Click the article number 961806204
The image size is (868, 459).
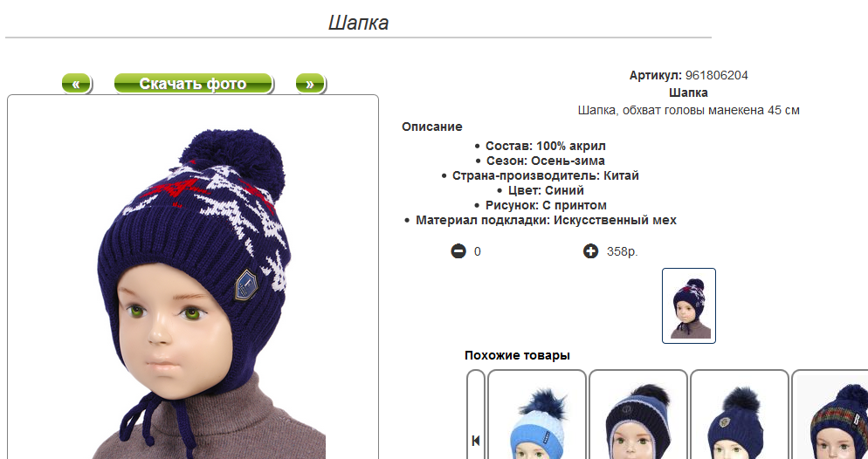[716, 76]
